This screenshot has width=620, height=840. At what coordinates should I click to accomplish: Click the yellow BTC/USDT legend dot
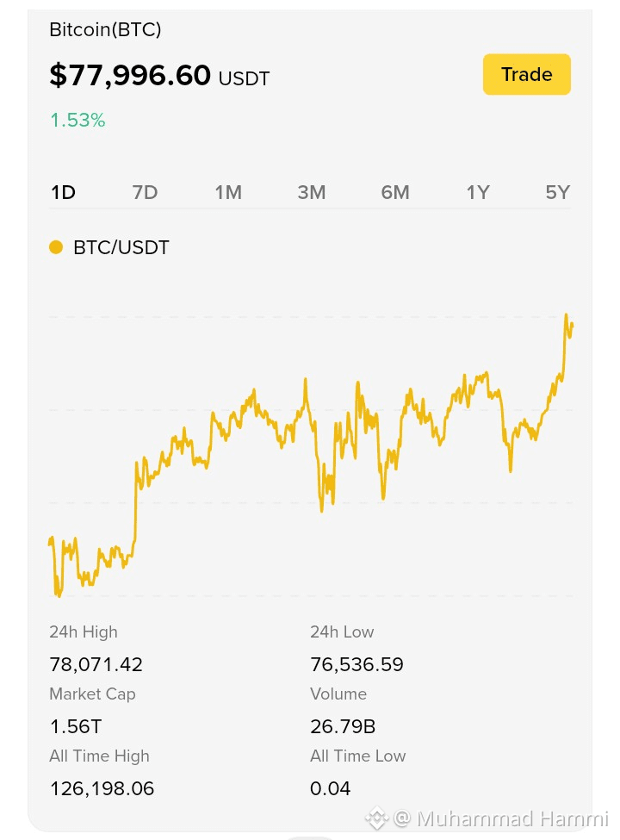click(56, 247)
